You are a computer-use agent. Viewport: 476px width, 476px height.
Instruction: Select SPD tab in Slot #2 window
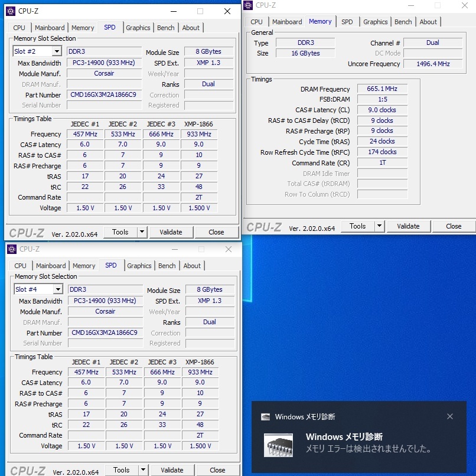pyautogui.click(x=110, y=27)
